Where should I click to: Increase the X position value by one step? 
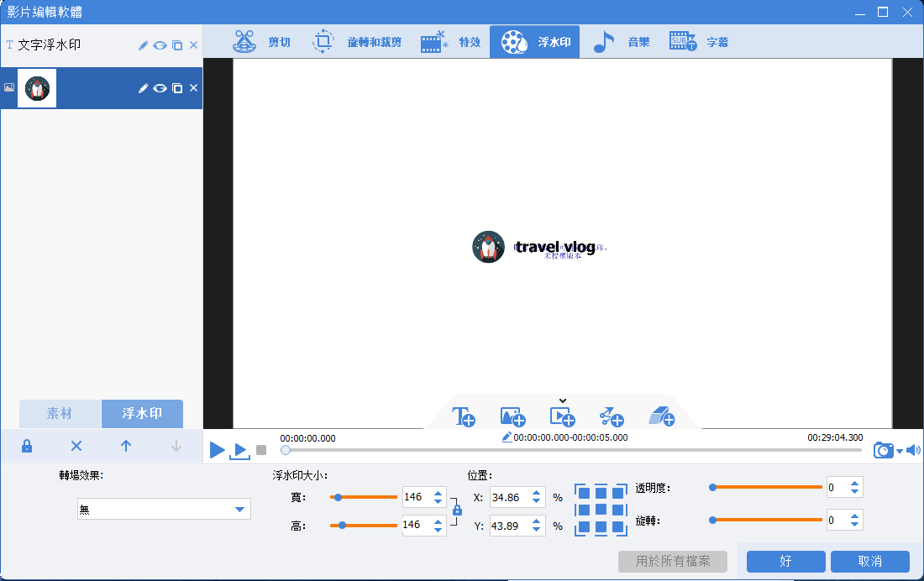536,493
